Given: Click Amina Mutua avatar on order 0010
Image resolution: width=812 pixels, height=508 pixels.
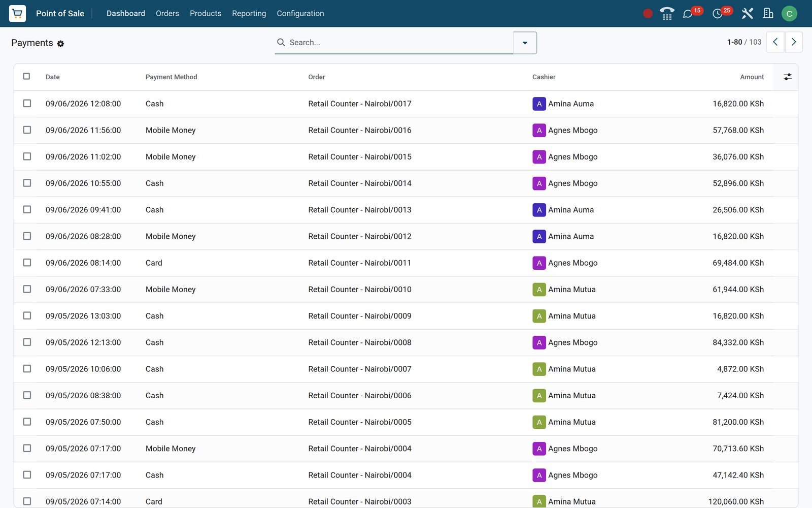Looking at the screenshot, I should pos(539,290).
